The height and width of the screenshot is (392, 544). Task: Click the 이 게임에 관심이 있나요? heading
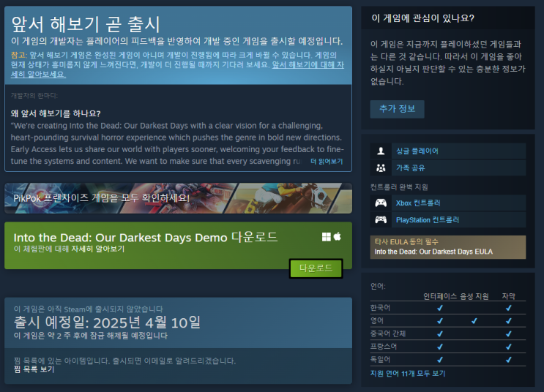(x=422, y=18)
